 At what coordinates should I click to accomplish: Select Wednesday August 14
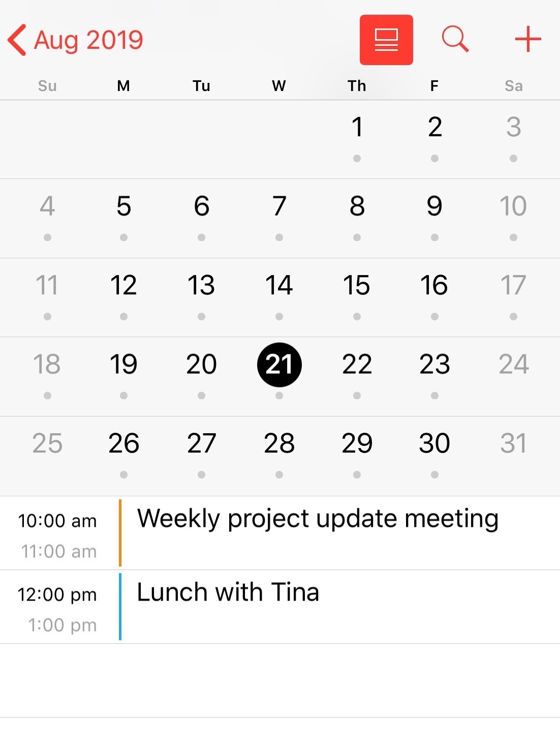click(x=279, y=285)
